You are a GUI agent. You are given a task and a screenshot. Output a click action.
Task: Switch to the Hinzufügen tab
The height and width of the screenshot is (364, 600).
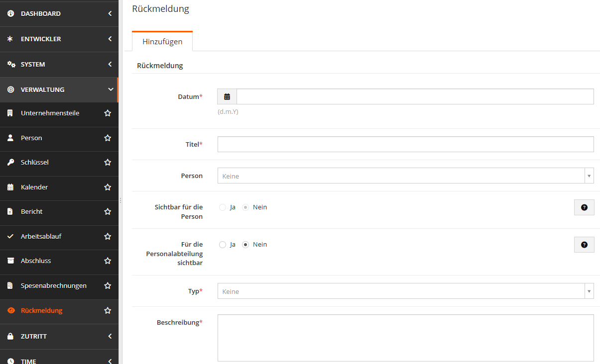[x=162, y=42]
